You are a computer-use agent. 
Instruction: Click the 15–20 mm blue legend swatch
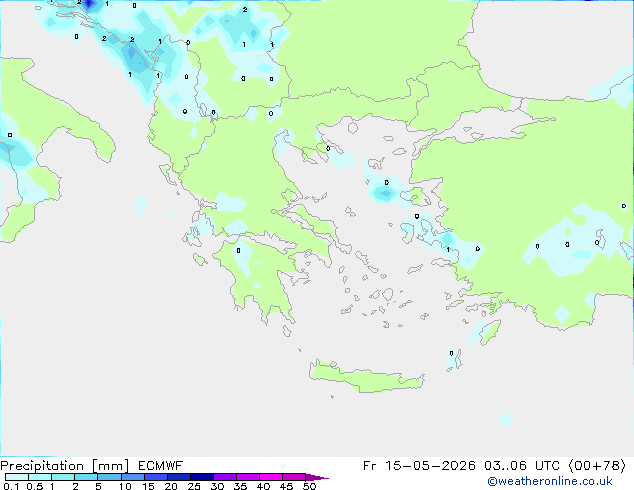[x=155, y=477]
